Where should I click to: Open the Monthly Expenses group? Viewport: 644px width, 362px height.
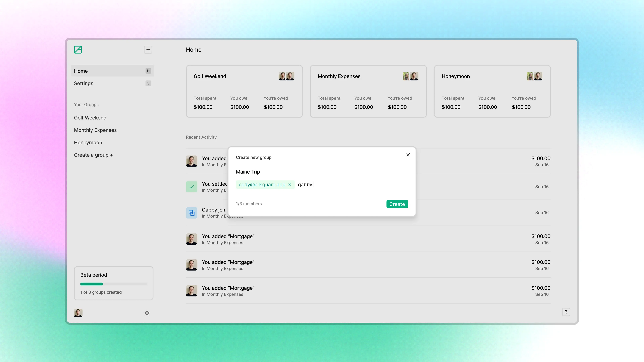[x=95, y=130]
